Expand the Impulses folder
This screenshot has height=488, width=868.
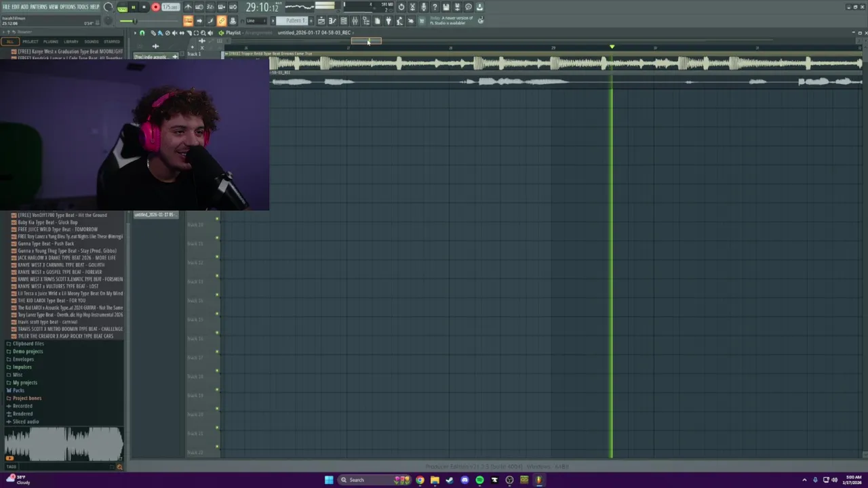(x=22, y=367)
